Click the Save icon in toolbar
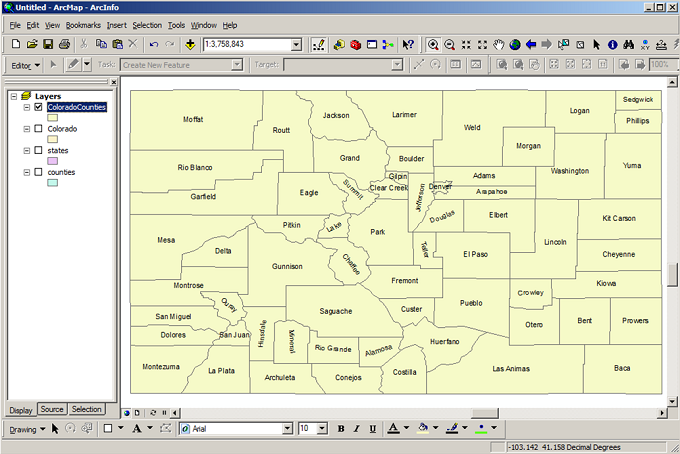This screenshot has height=454, width=680. [48, 45]
